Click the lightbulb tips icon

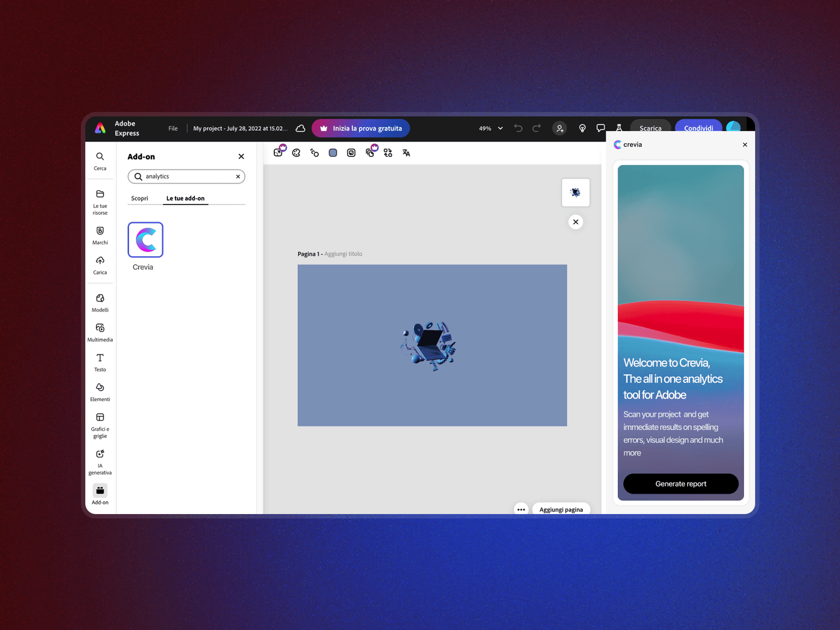pyautogui.click(x=582, y=128)
